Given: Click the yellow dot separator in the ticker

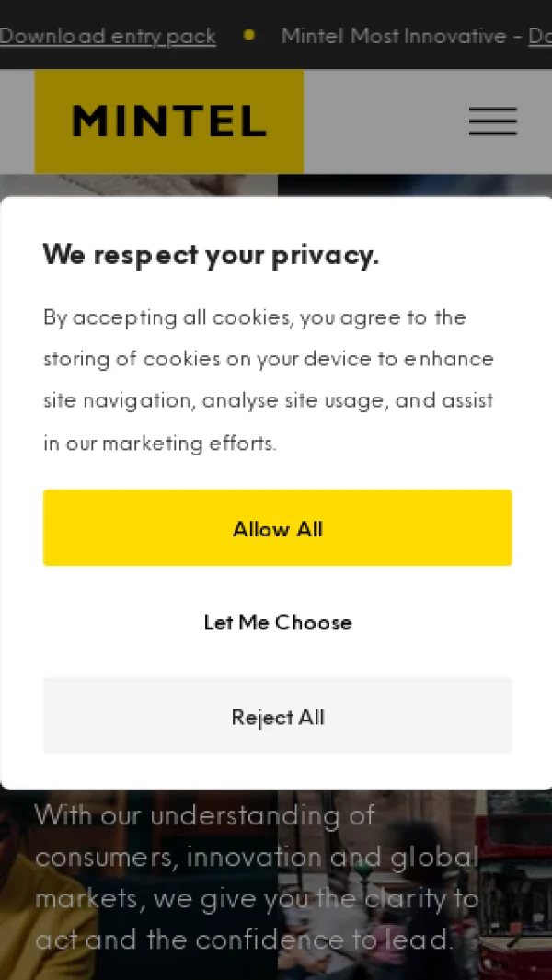Looking at the screenshot, I should point(248,36).
